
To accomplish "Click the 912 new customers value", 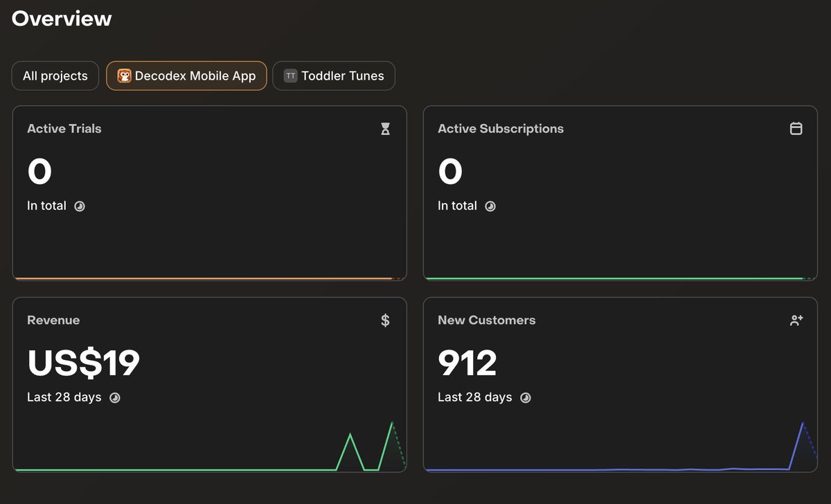I will coord(467,363).
